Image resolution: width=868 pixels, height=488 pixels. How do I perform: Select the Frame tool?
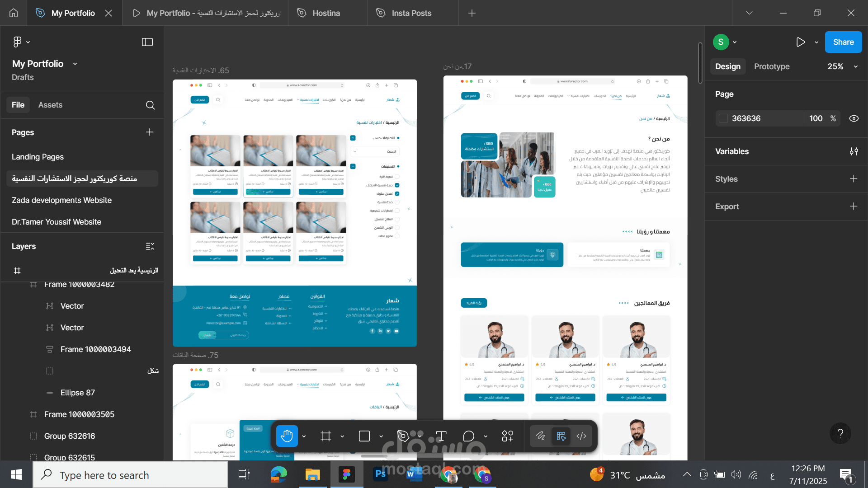[x=326, y=436]
